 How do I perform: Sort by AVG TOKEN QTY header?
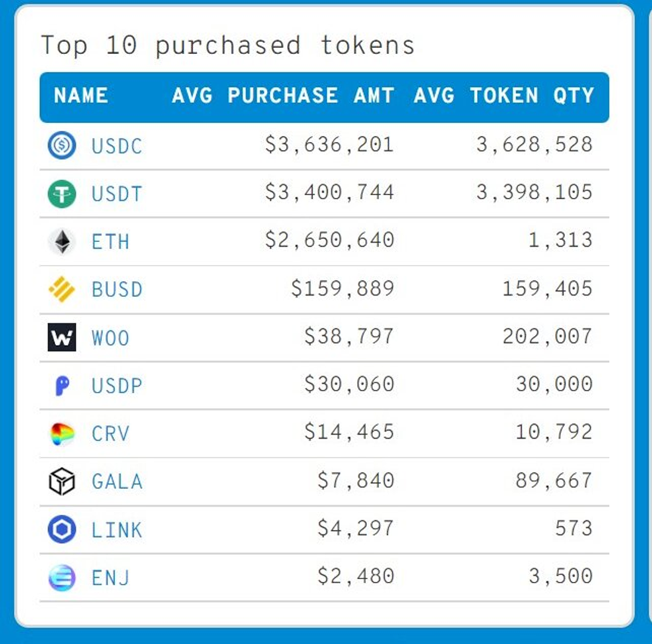point(504,96)
